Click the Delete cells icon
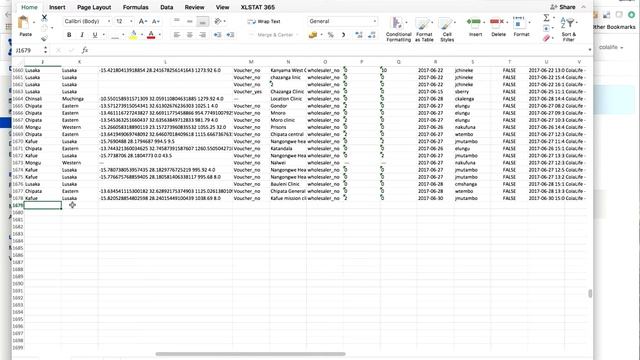 496,22
